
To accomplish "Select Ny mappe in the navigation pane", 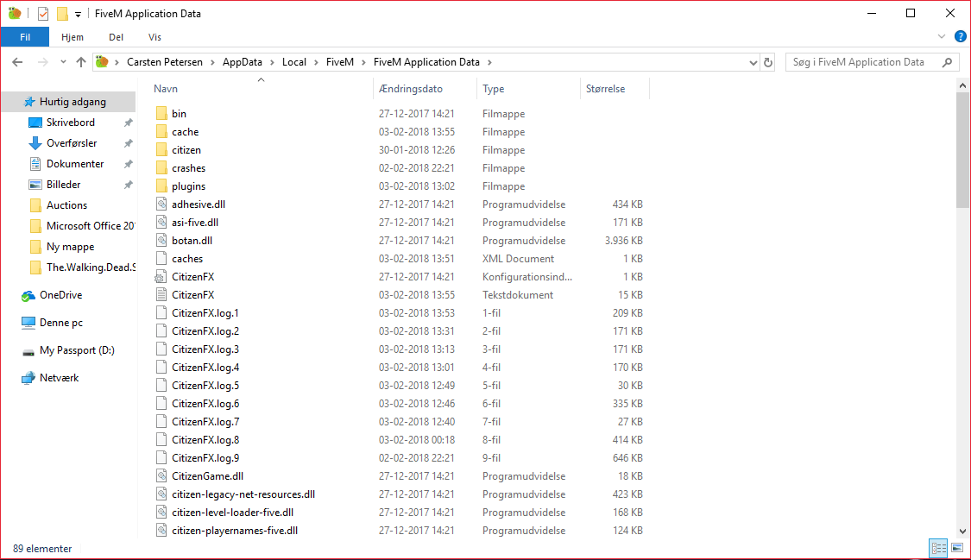I will [70, 246].
